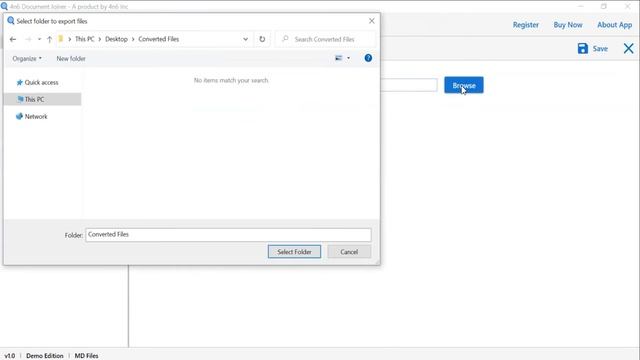The image size is (640, 360).
Task: Click 'Converted Files' in the address path
Action: (x=158, y=39)
